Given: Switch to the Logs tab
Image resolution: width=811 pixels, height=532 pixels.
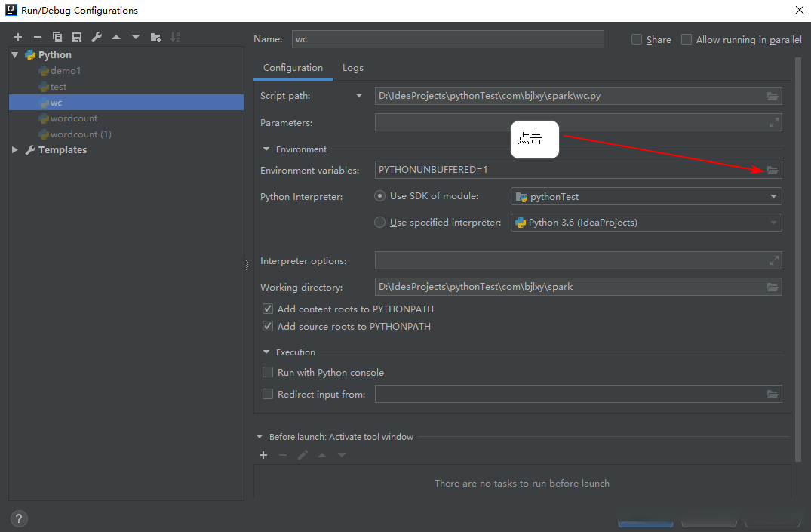Looking at the screenshot, I should coord(352,68).
